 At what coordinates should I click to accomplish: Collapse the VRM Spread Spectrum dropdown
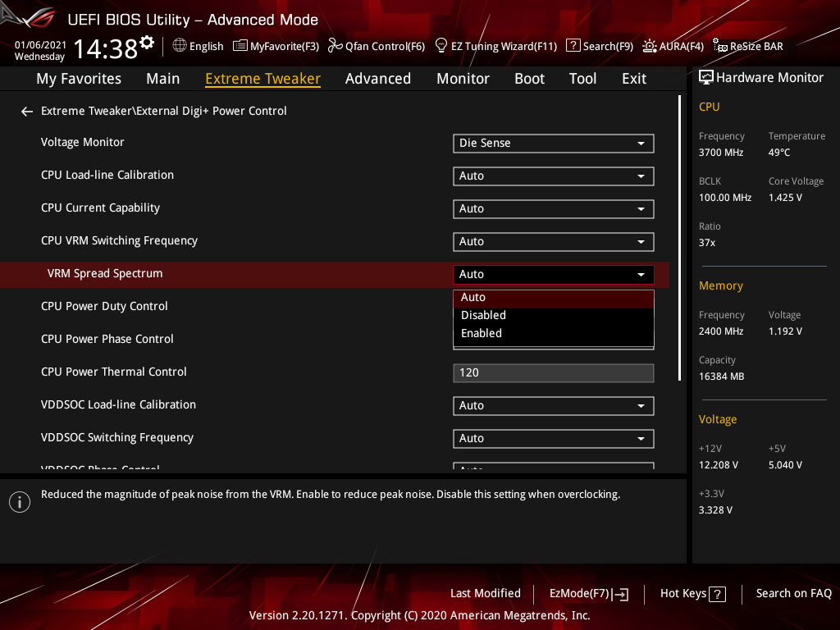point(554,274)
